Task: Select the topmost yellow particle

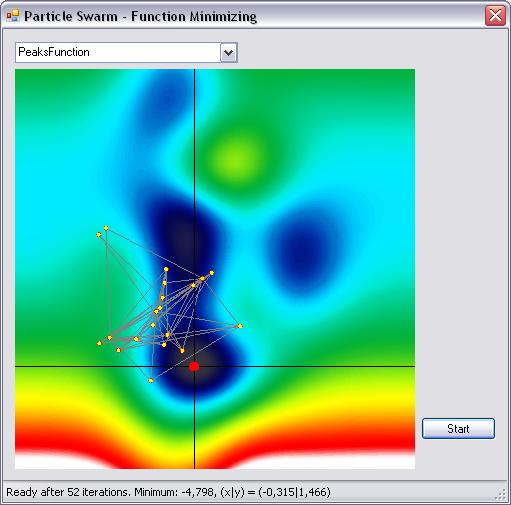Action: pos(106,228)
